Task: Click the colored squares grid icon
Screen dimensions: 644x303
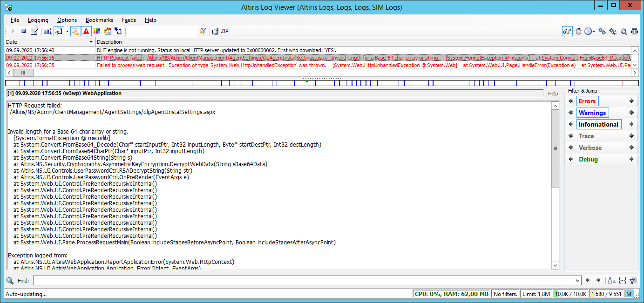Action: tap(97, 31)
